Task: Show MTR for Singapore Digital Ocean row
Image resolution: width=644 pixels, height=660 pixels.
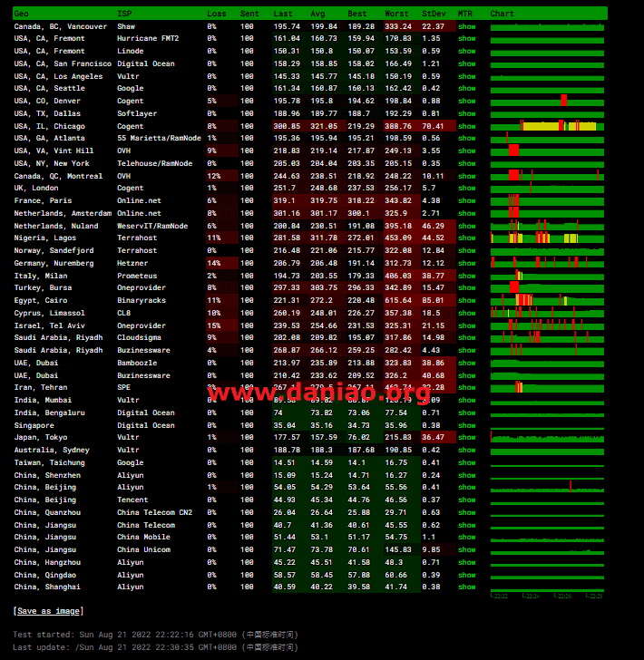Action: click(x=467, y=425)
